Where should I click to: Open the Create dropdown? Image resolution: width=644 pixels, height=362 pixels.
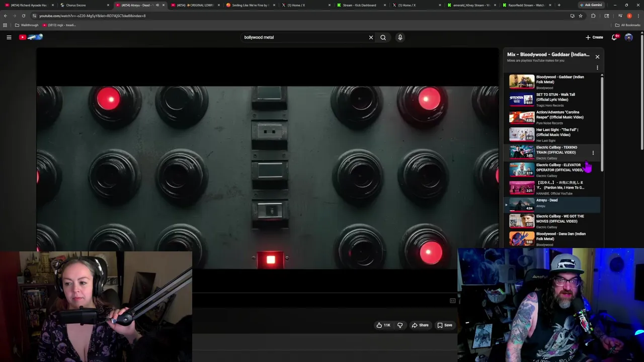(x=594, y=37)
